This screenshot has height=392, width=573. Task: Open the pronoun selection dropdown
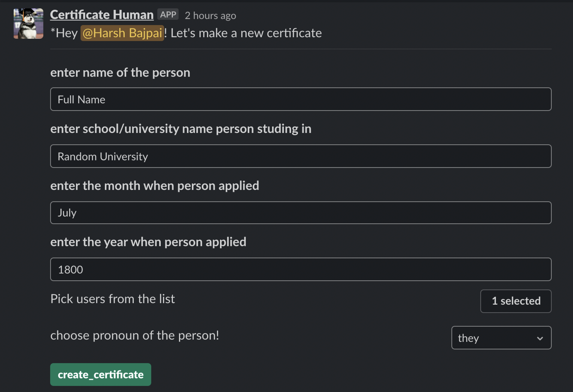click(501, 338)
